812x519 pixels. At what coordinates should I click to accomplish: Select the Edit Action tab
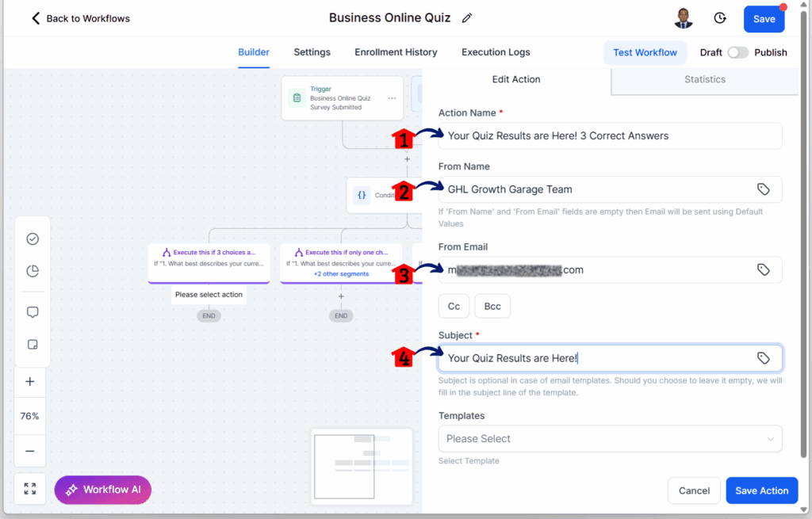(x=516, y=80)
